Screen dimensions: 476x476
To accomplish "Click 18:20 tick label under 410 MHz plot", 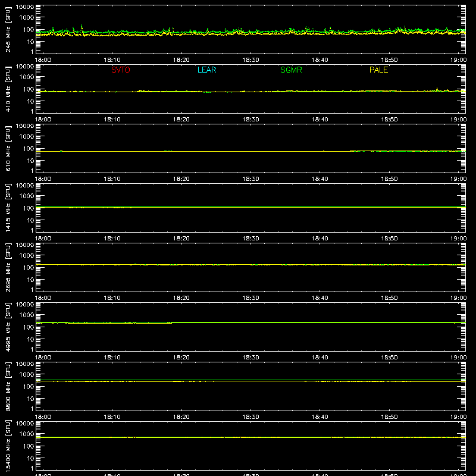I will click(x=181, y=120).
